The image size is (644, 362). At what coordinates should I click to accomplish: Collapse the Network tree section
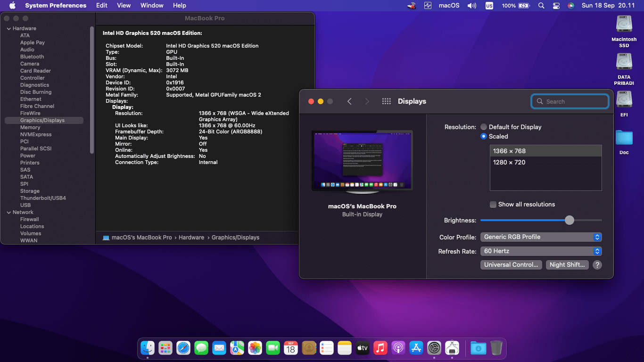click(x=8, y=212)
